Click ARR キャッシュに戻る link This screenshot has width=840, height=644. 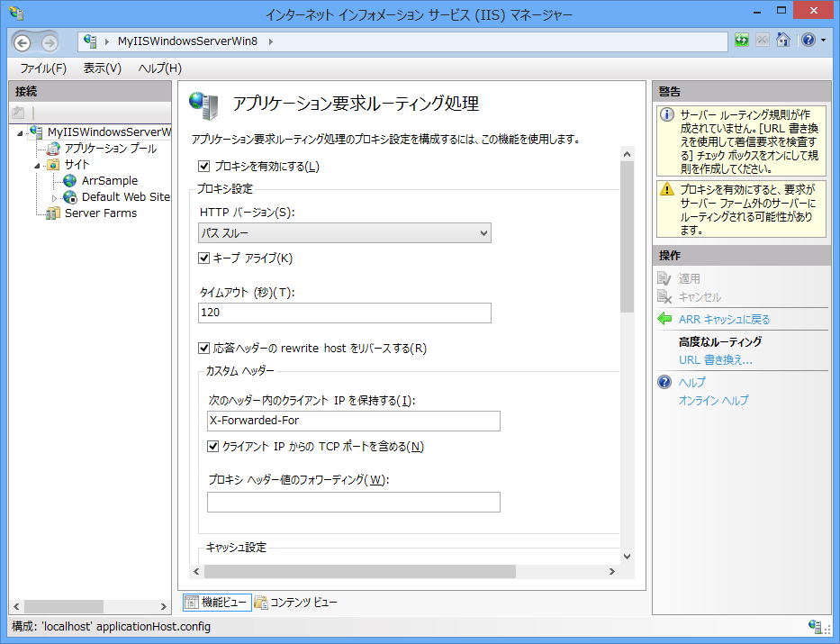(724, 320)
